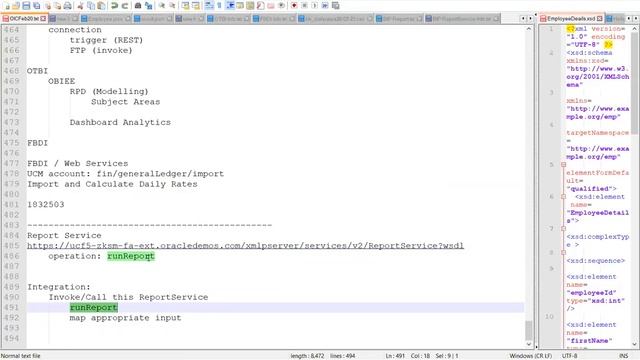Click right pane scrollbar up arrow
Viewport: 640px width, 360px height.
(x=635, y=29)
